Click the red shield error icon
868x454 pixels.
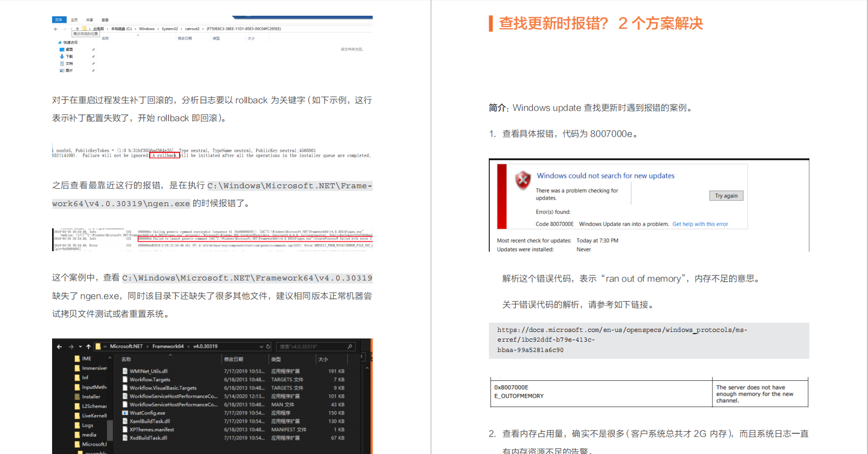[522, 180]
